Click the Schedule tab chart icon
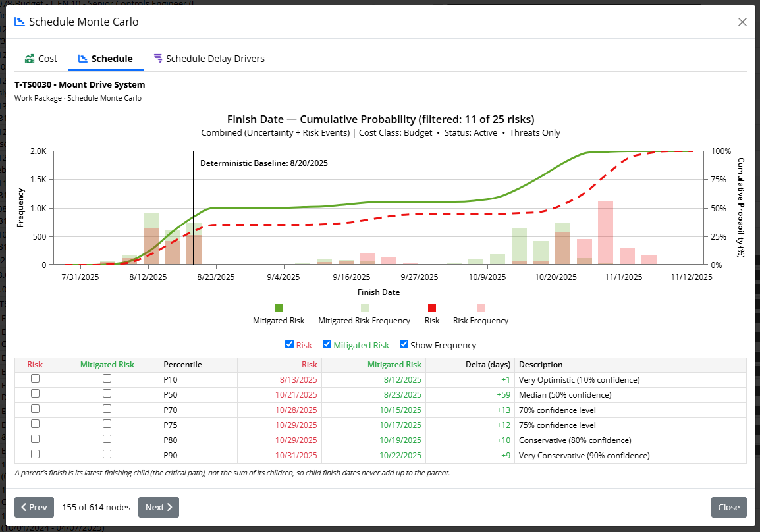The height and width of the screenshot is (532, 760). 83,59
